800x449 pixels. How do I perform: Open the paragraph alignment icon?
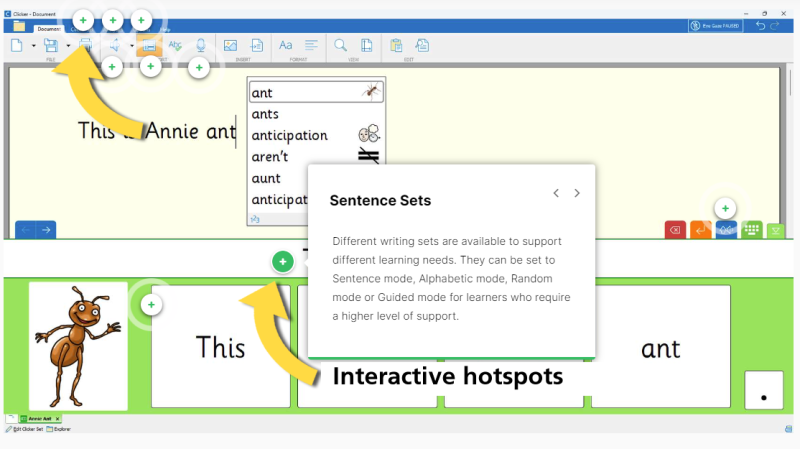[x=311, y=45]
